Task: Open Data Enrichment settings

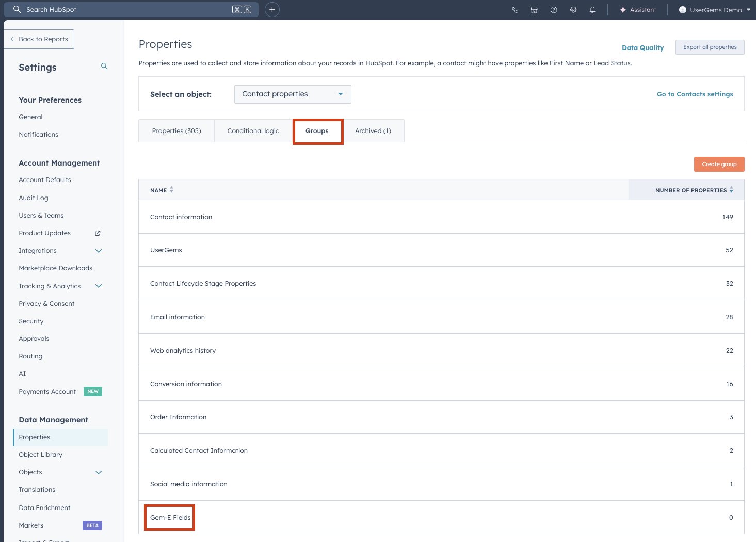Action: (44, 508)
